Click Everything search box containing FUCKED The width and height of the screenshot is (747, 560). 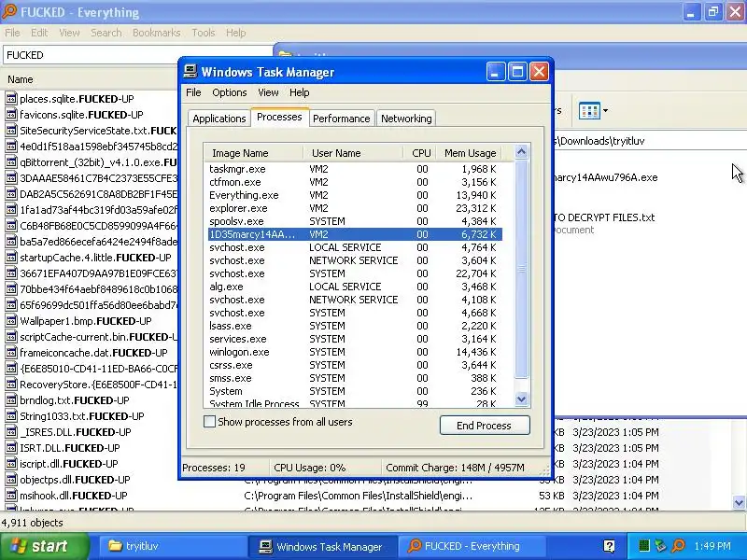[138, 55]
